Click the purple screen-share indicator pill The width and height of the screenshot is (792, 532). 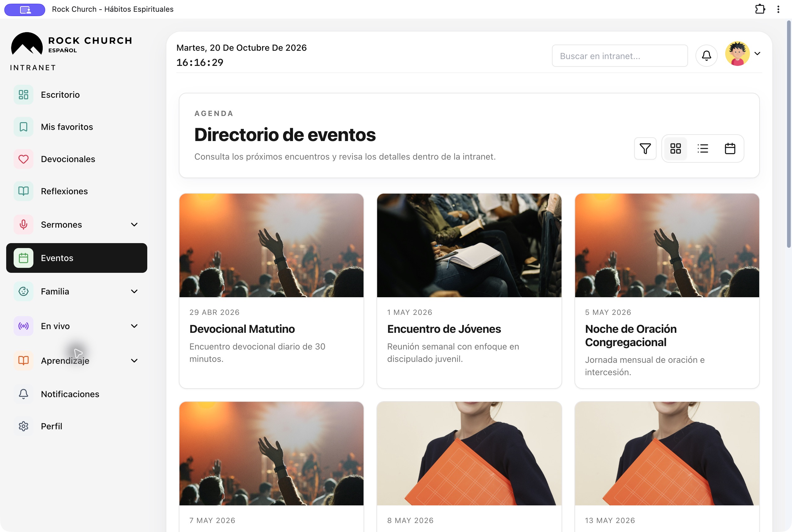pos(25,10)
